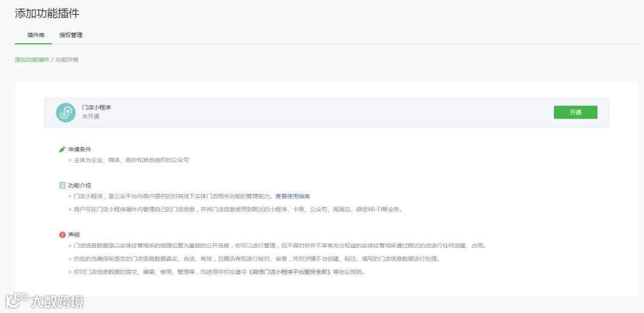The height and width of the screenshot is (313, 644).
Task: Click the 门店小程序 plugin title
Action: click(97, 107)
